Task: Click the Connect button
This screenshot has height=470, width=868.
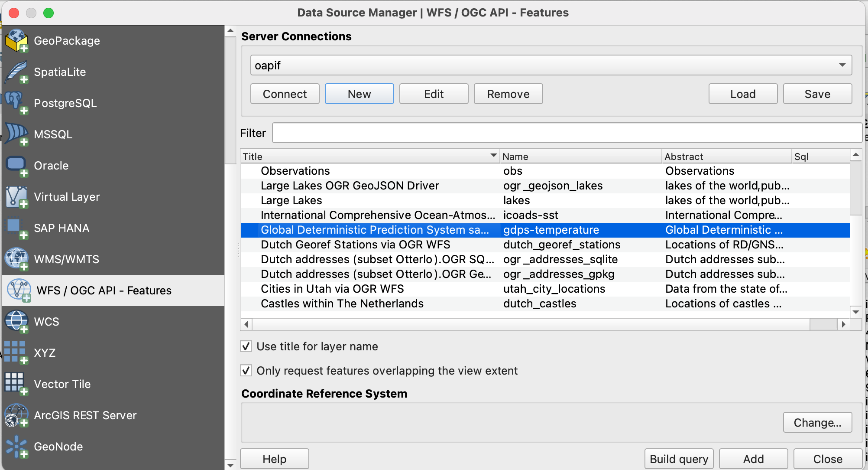Action: [285, 94]
